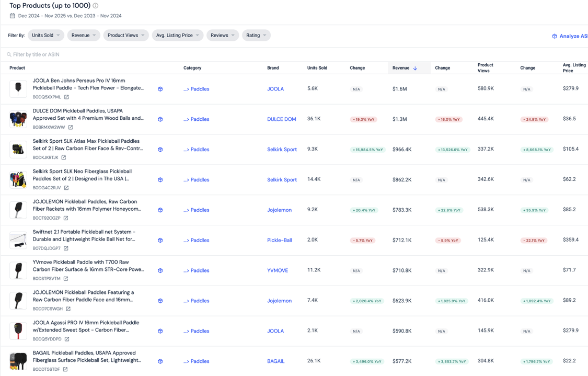
Task: Open Jojolemon brand link in 9.2K units row
Action: [x=280, y=210]
